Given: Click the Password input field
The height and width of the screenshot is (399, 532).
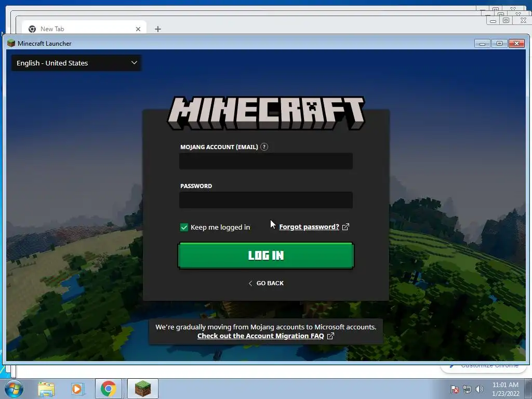Looking at the screenshot, I should coord(265,200).
